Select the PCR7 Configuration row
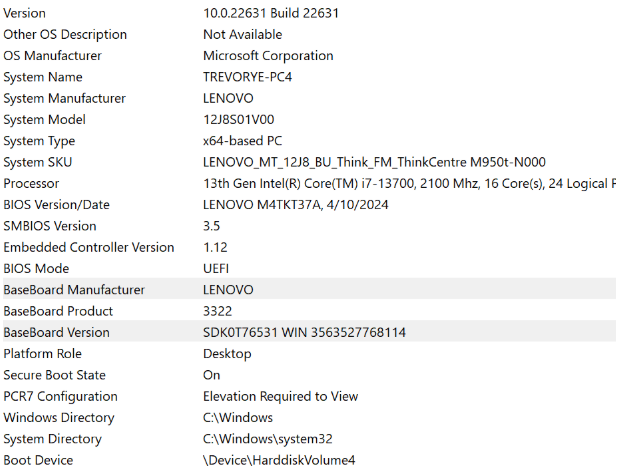The height and width of the screenshot is (469, 618). click(x=60, y=396)
